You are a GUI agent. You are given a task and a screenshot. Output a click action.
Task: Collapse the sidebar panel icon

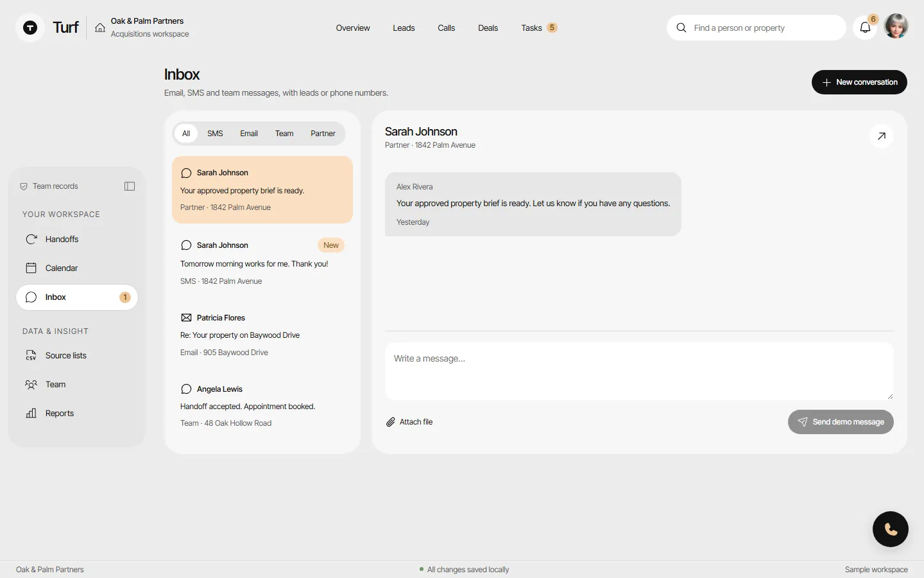pos(130,186)
